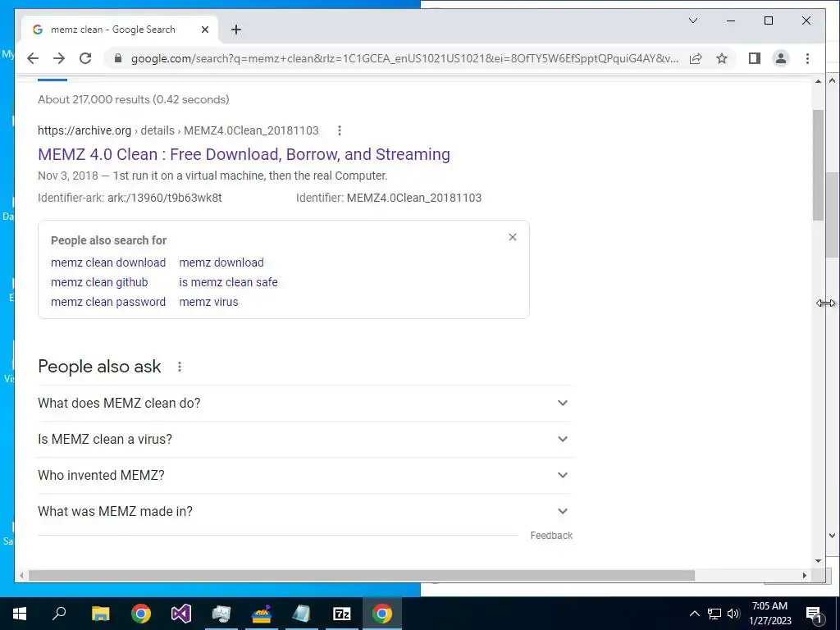Open taskbar search

click(59, 614)
